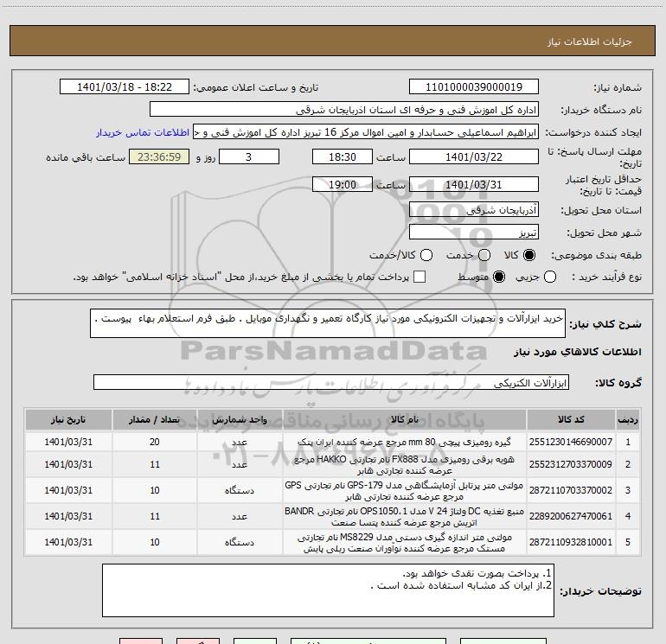Screen dimensions: 666x644
Task: Click the general need description text box
Action: tap(328, 323)
